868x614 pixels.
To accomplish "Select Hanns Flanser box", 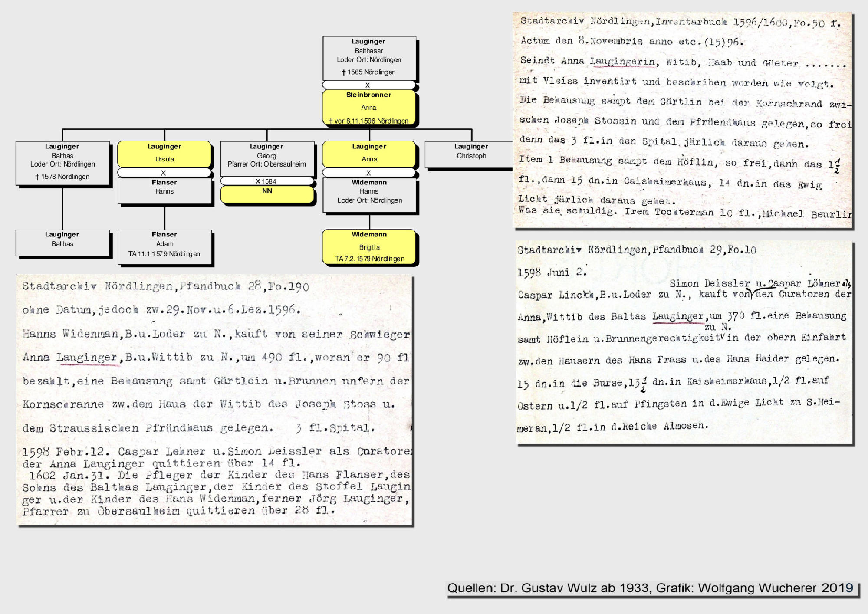I will pyautogui.click(x=164, y=190).
